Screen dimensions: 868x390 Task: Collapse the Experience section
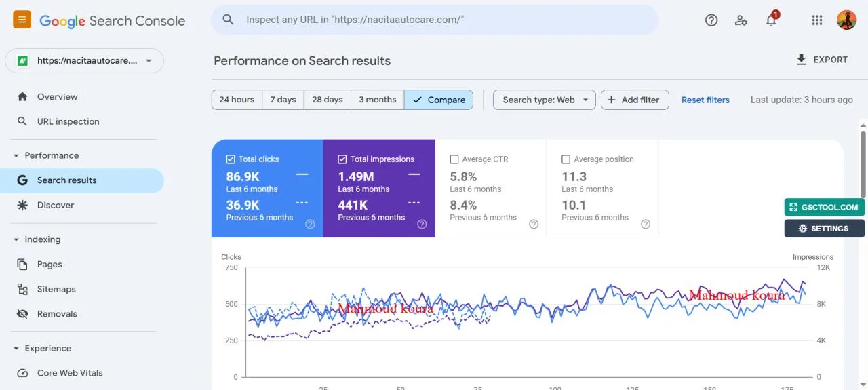pos(16,348)
